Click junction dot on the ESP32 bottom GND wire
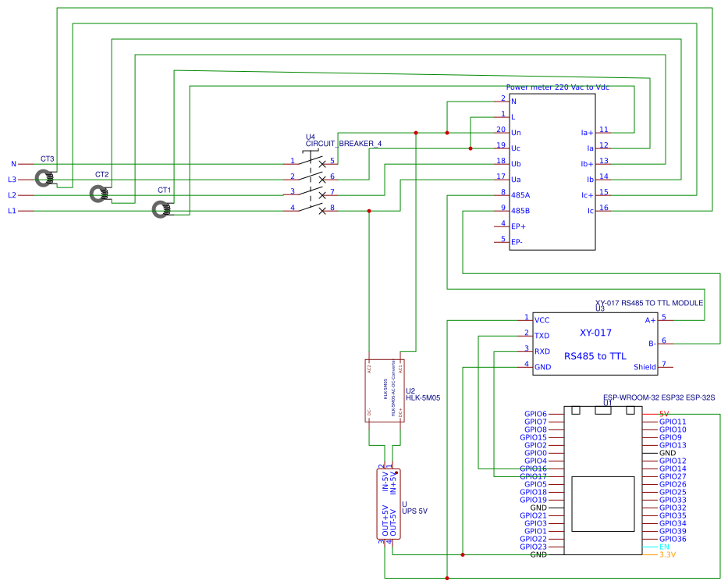Screen dimensions: 728x588 click(x=463, y=554)
